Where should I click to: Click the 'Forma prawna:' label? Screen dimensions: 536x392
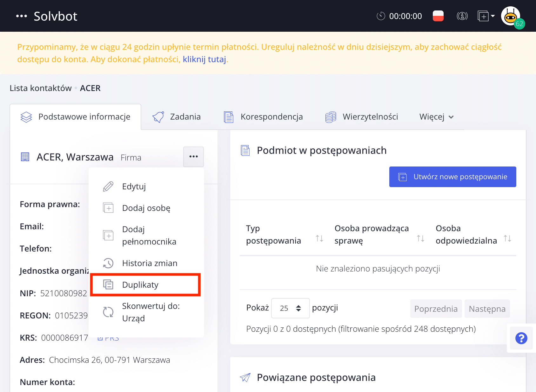coord(50,204)
